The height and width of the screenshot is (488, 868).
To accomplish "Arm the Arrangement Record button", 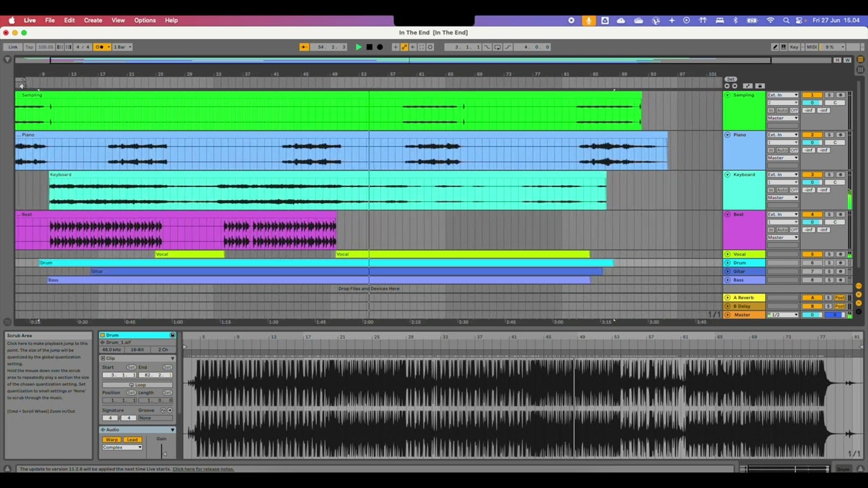I will (380, 47).
